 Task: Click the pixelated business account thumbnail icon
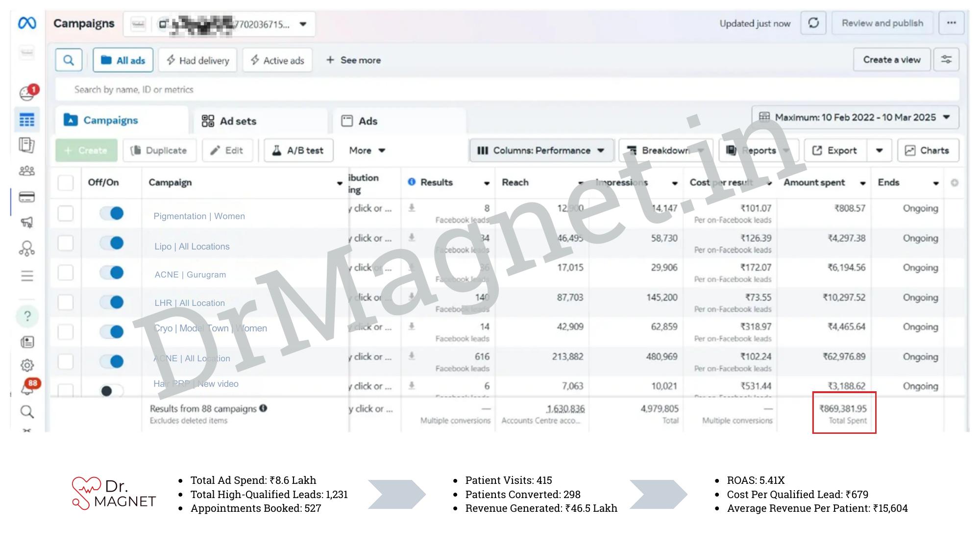[138, 24]
